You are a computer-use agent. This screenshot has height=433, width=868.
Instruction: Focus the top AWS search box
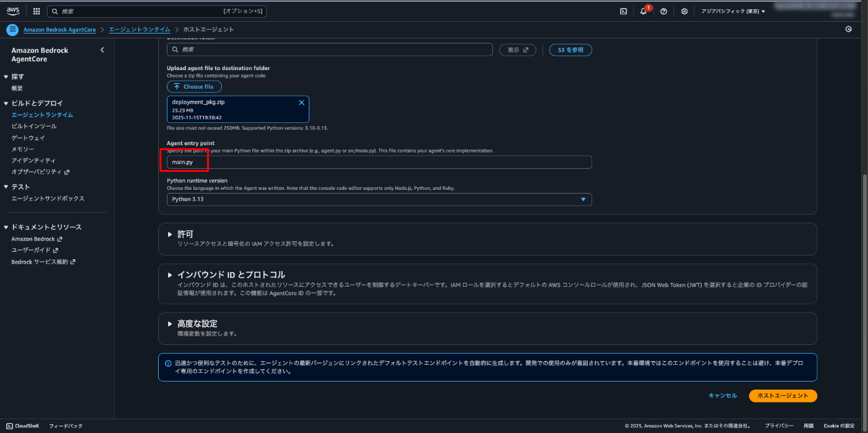coord(157,11)
